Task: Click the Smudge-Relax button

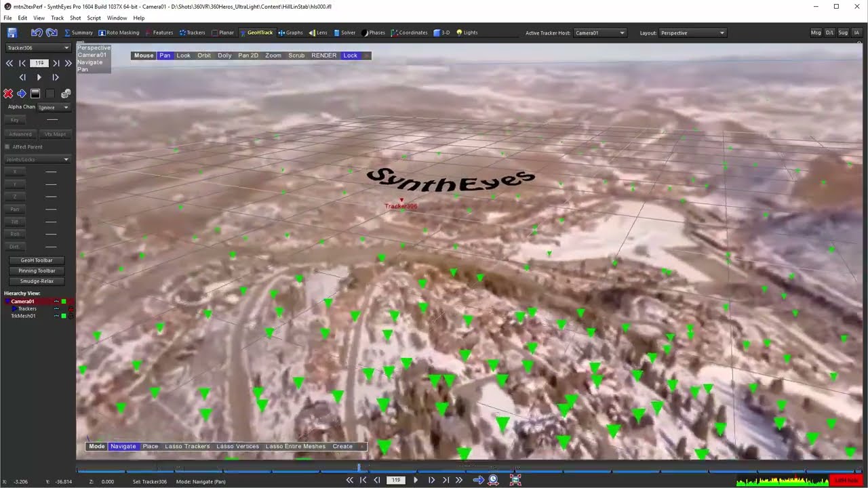Action: pos(37,281)
